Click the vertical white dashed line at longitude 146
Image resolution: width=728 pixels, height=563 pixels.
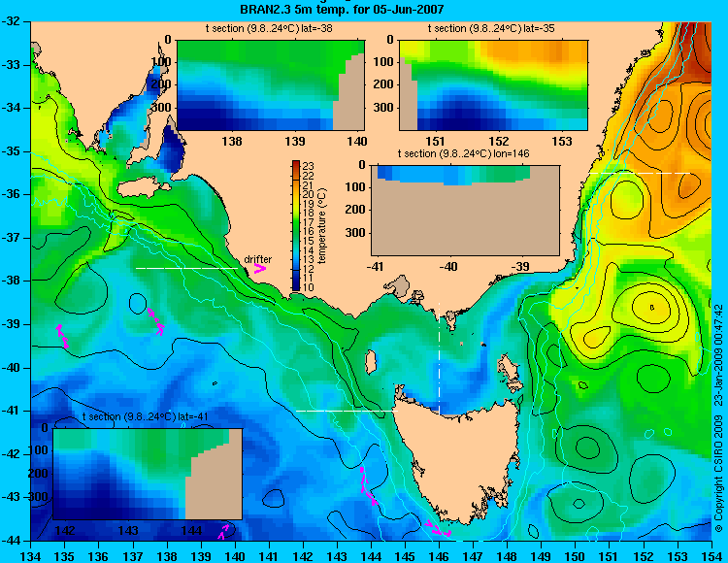click(x=439, y=359)
